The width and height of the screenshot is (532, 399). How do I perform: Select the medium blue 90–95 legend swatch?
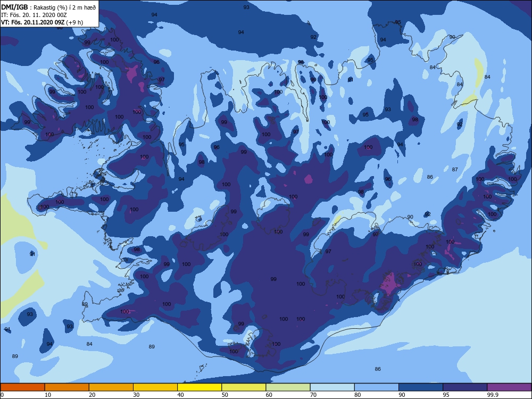pos(421,387)
